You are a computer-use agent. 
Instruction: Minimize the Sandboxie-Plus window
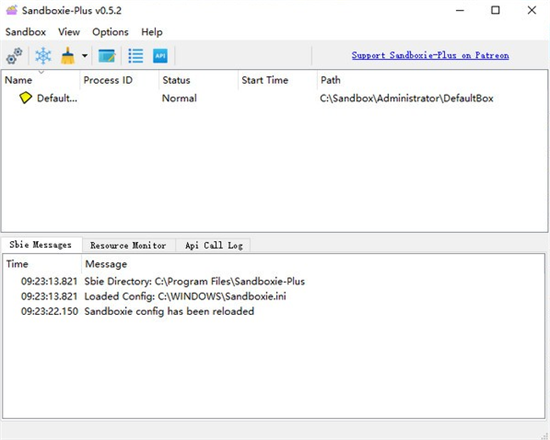(460, 10)
